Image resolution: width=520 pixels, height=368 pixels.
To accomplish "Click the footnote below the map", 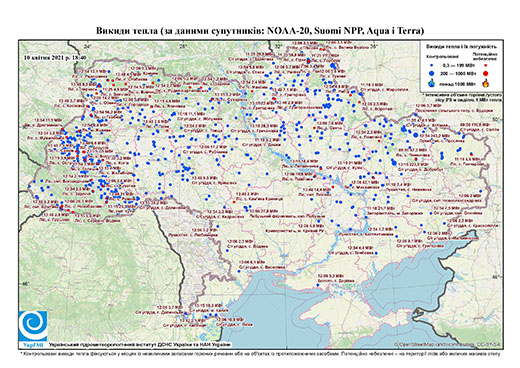I will pos(261,353).
